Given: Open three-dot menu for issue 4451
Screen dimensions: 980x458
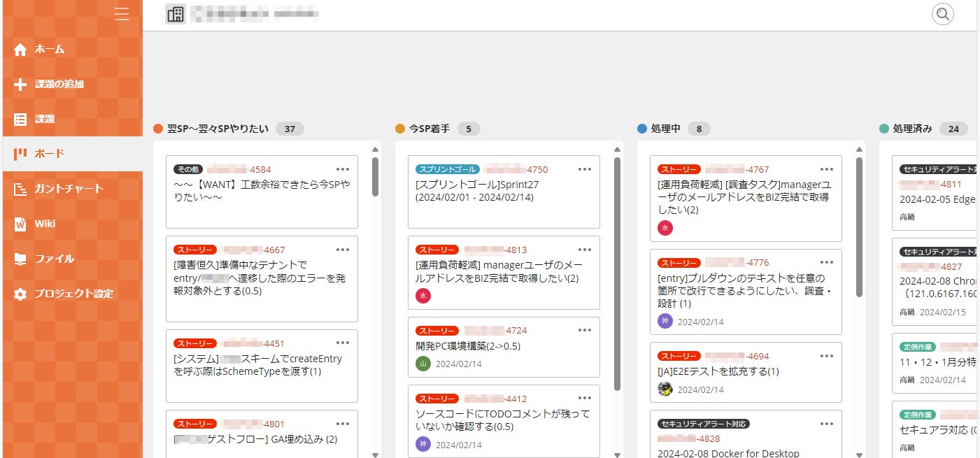Looking at the screenshot, I should [343, 343].
